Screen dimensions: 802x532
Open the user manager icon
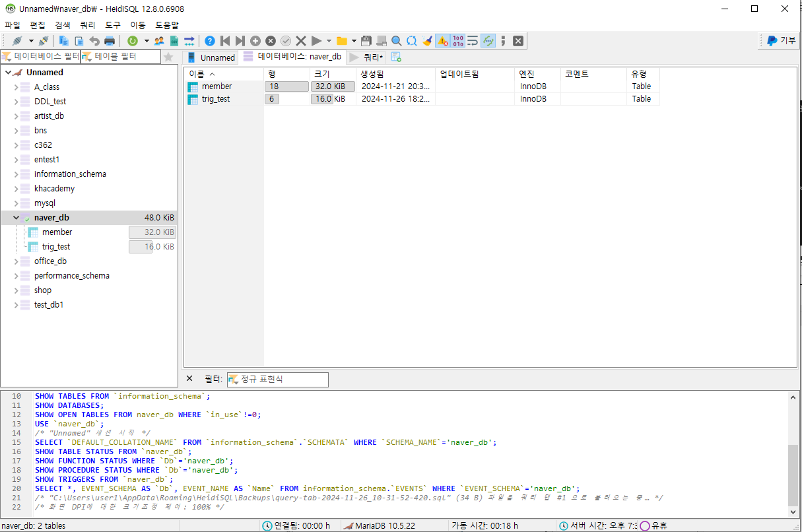click(x=159, y=41)
